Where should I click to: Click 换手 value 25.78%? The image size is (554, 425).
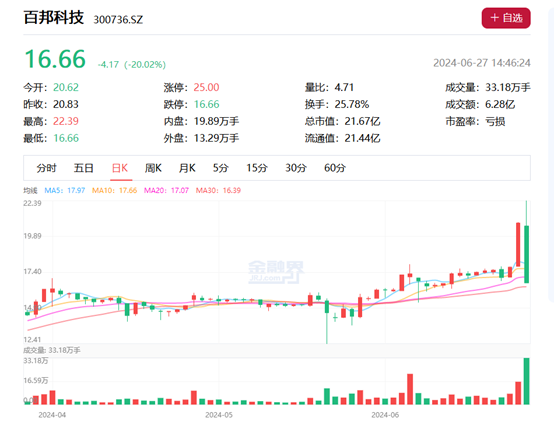352,104
